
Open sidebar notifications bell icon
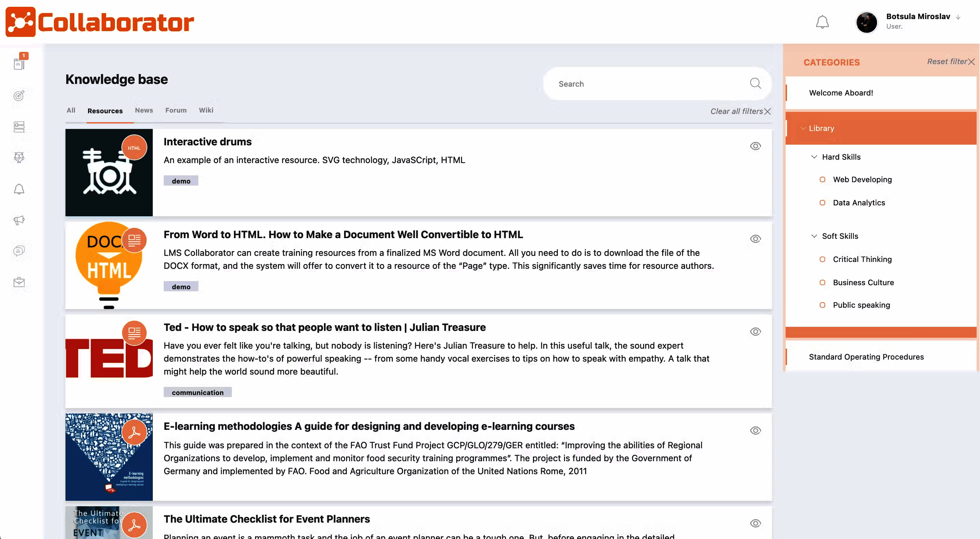19,189
